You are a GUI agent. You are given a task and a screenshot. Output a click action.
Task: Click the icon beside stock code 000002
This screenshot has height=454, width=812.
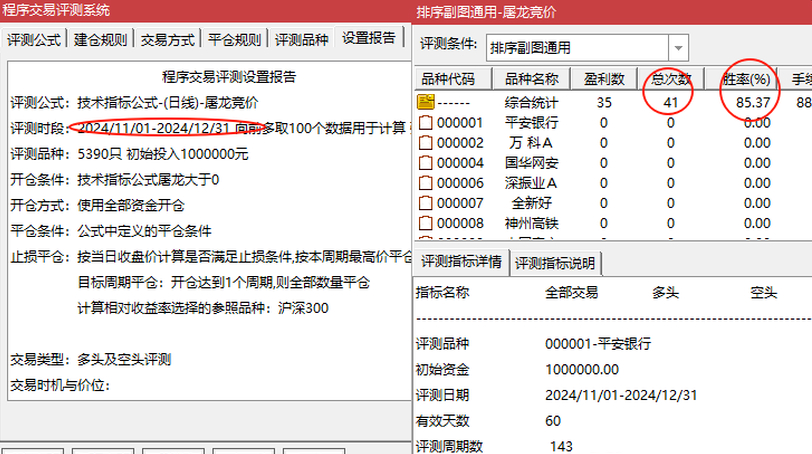point(425,143)
